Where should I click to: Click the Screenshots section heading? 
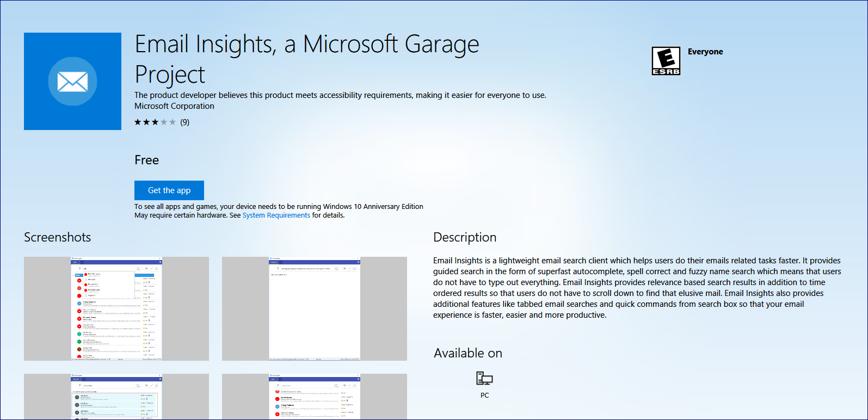[57, 237]
